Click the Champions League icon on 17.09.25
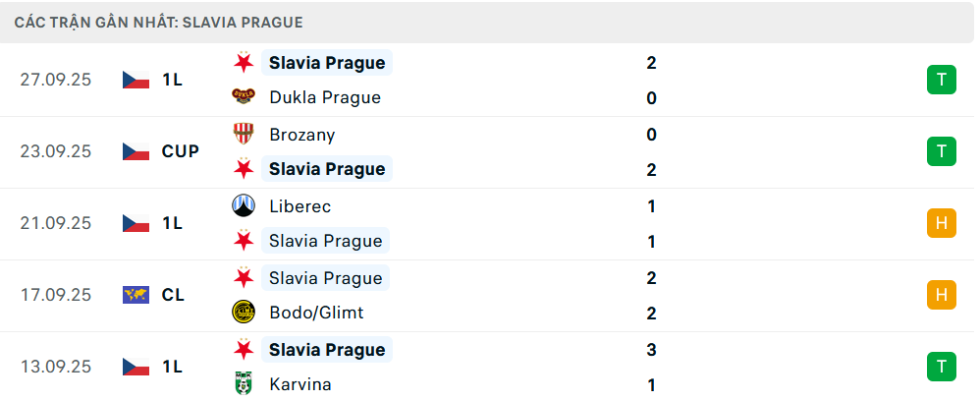 point(136,295)
